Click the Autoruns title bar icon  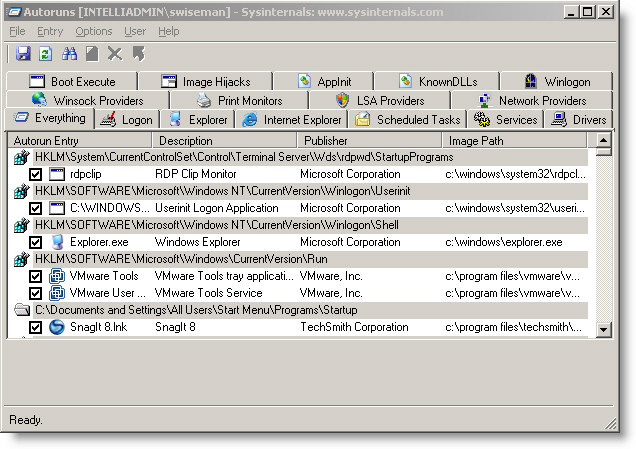(15, 12)
